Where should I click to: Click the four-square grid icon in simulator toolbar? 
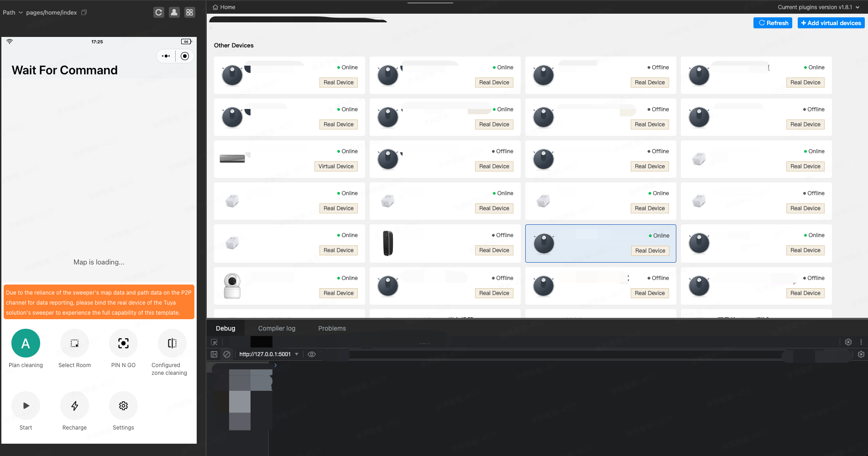pyautogui.click(x=189, y=12)
